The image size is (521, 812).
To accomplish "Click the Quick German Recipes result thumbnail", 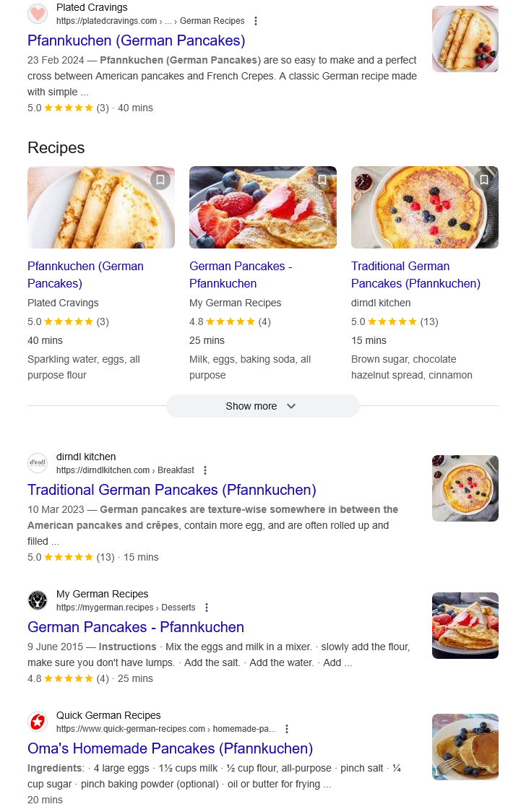I will pyautogui.click(x=465, y=747).
